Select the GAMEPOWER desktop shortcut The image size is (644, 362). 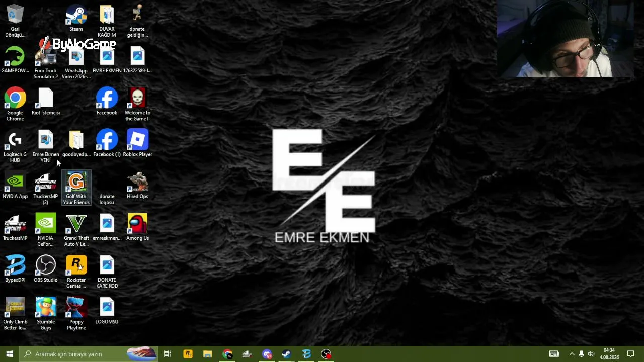click(15, 60)
